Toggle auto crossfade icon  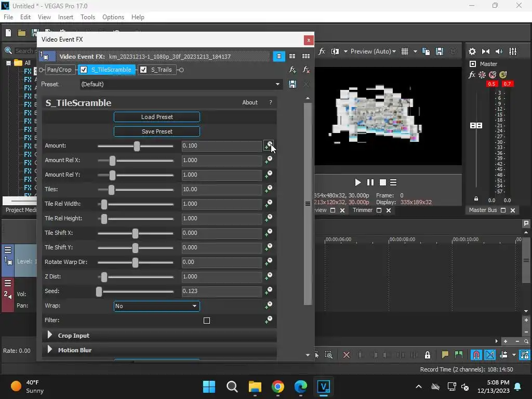click(x=490, y=355)
